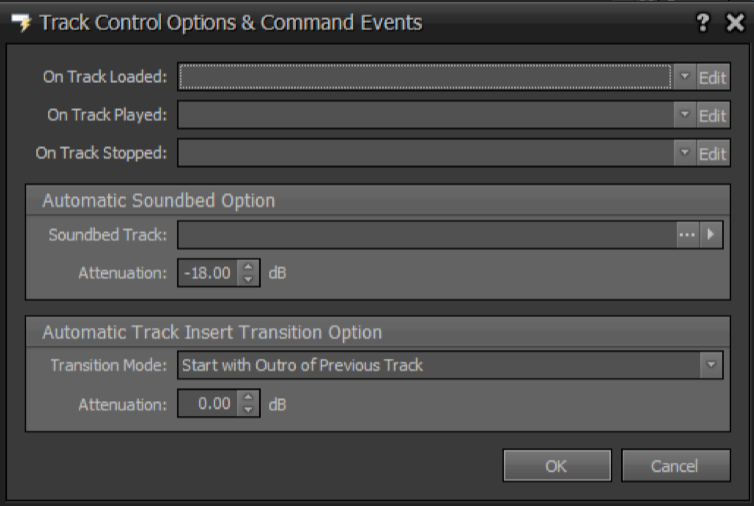Open the On Track Loaded dropdown arrow
This screenshot has width=754, height=506.
coord(684,77)
